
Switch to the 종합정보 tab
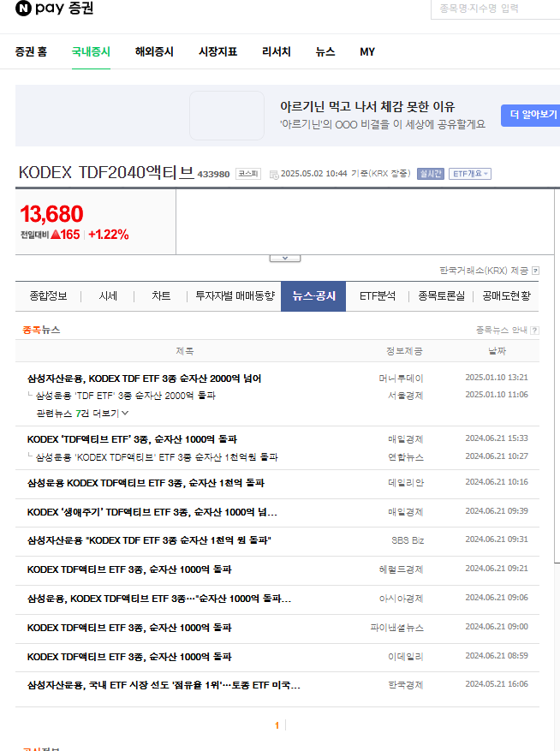tap(49, 296)
